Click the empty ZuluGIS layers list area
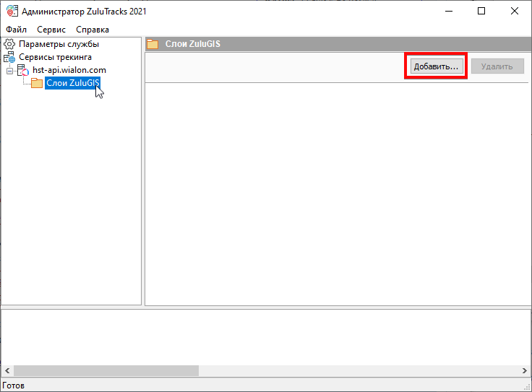The image size is (532, 392). (x=337, y=193)
